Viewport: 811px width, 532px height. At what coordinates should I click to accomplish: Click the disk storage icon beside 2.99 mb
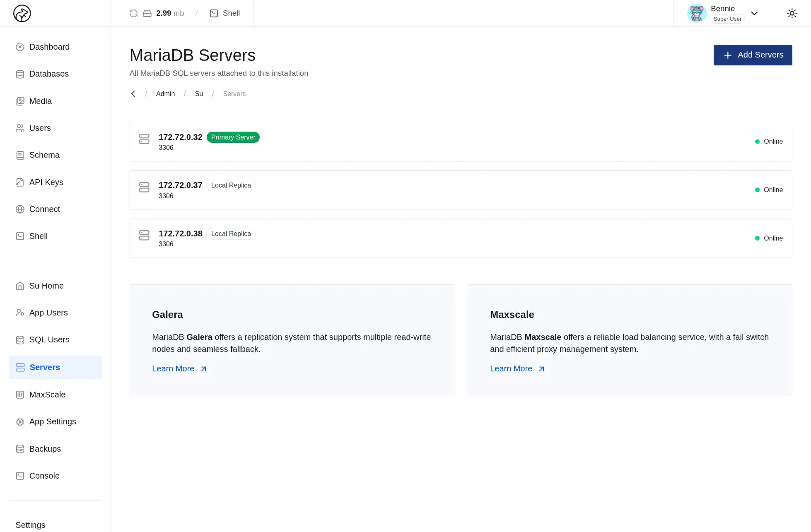(x=147, y=13)
